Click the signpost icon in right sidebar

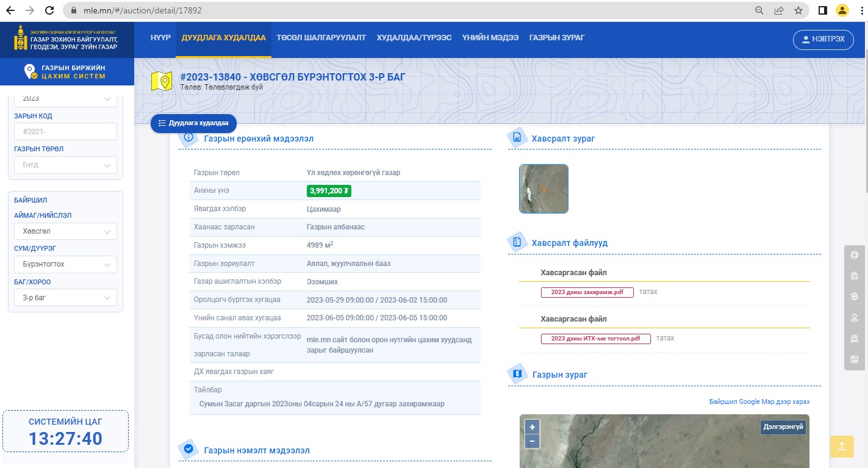tap(855, 297)
